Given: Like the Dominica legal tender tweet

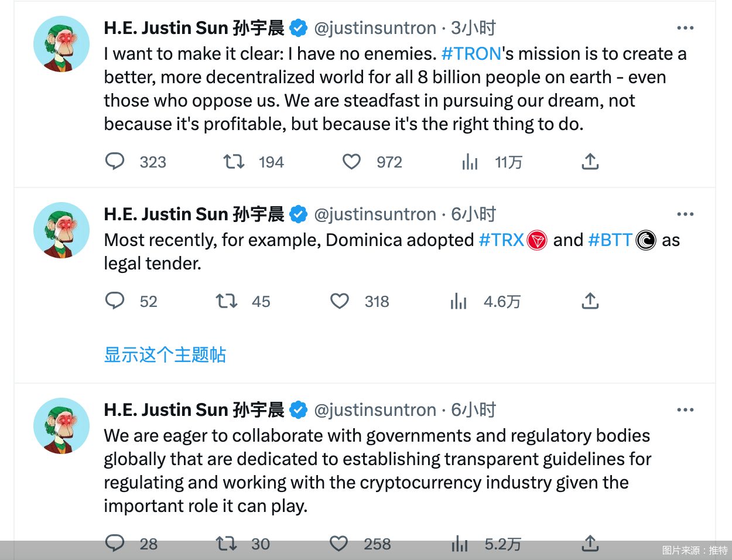Looking at the screenshot, I should [x=340, y=301].
